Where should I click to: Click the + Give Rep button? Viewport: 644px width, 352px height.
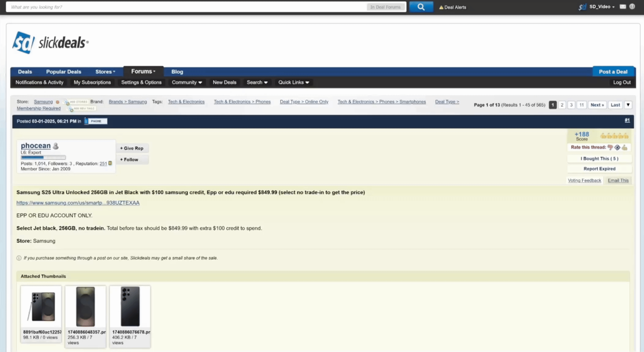tap(132, 148)
